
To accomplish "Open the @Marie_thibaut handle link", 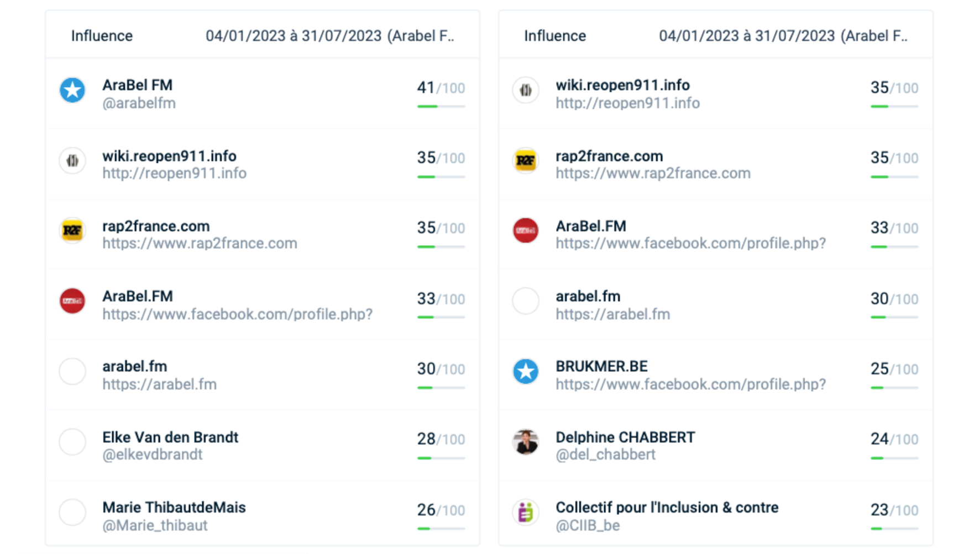I will [155, 525].
